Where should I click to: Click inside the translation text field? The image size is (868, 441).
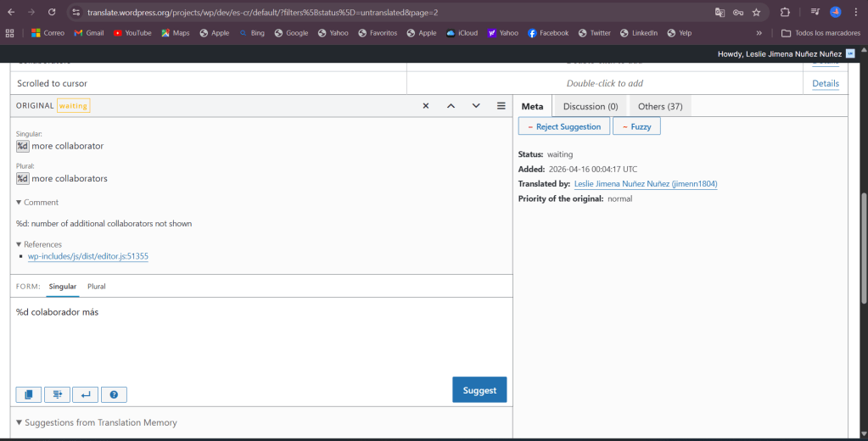[255, 339]
